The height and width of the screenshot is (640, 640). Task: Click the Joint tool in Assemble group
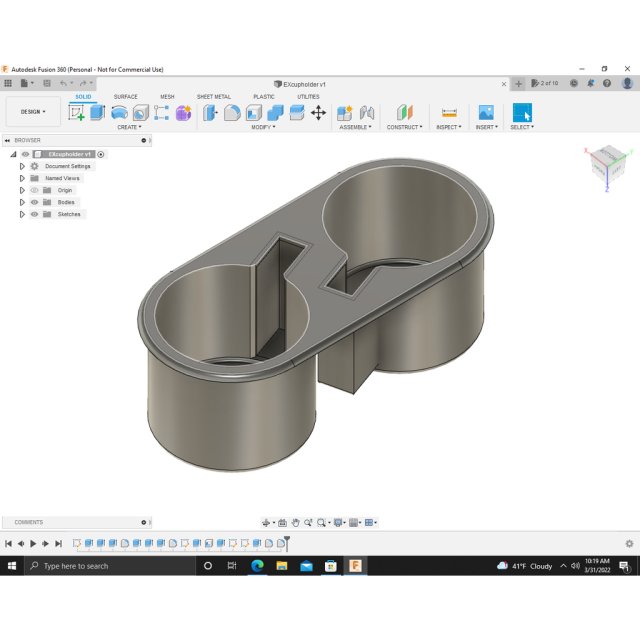tap(367, 113)
